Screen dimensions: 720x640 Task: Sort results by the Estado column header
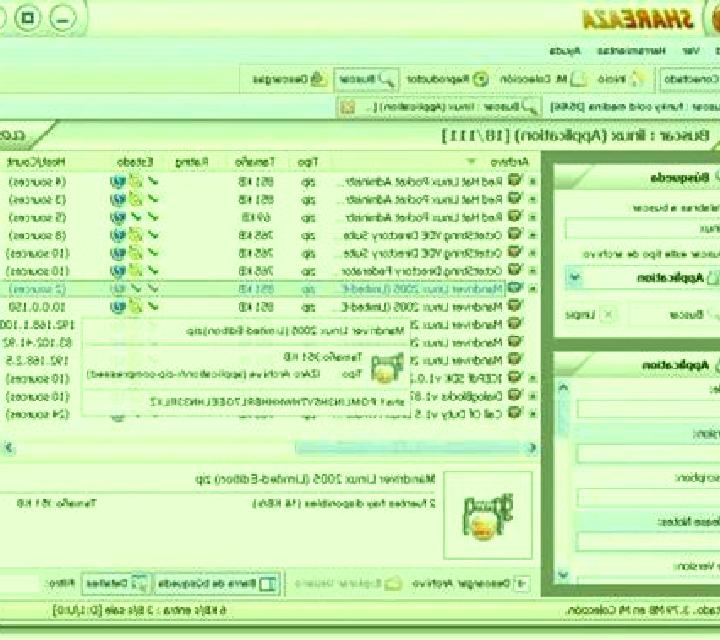(x=135, y=162)
